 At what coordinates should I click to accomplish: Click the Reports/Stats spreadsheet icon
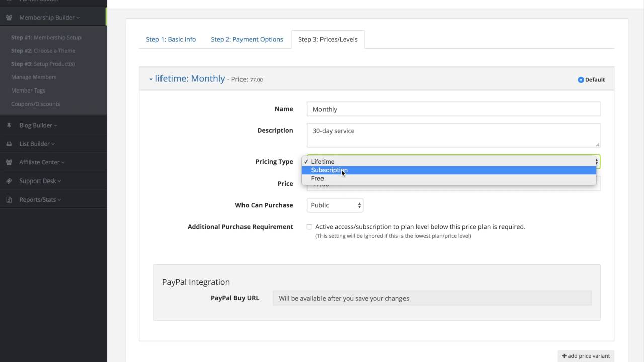tap(9, 200)
